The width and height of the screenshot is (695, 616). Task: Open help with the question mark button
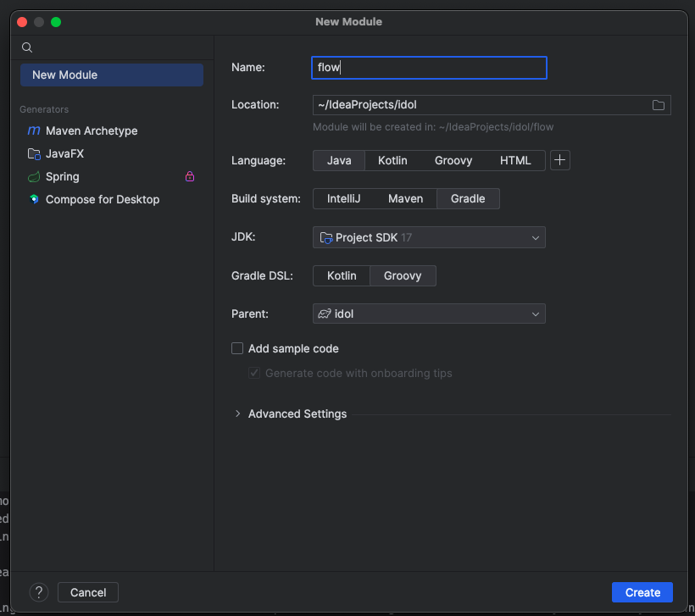click(39, 592)
